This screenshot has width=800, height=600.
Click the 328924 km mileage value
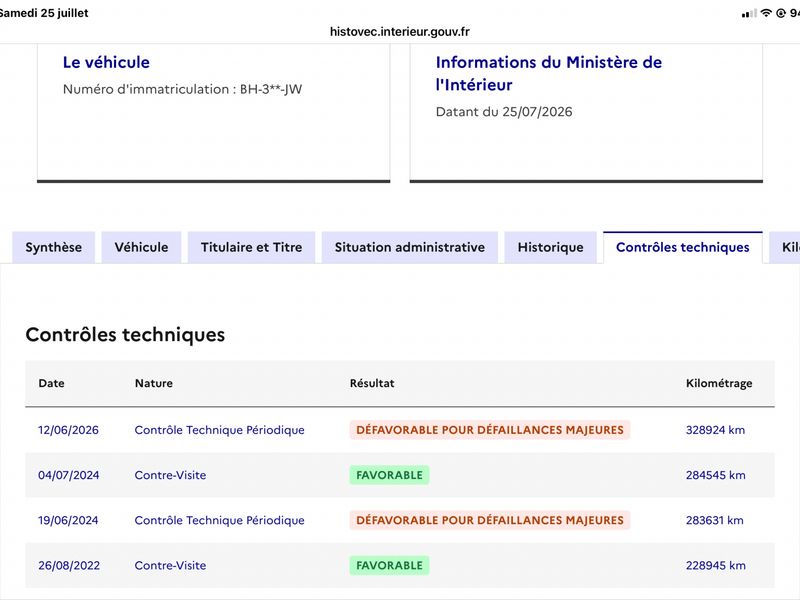pos(715,430)
